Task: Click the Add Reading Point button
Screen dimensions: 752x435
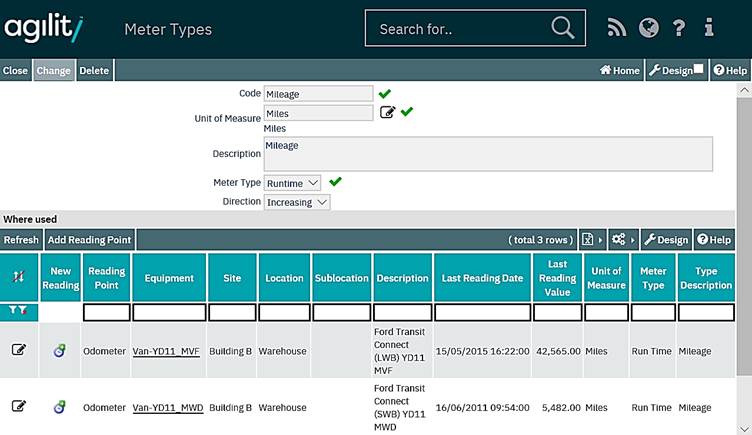Action: tap(90, 240)
